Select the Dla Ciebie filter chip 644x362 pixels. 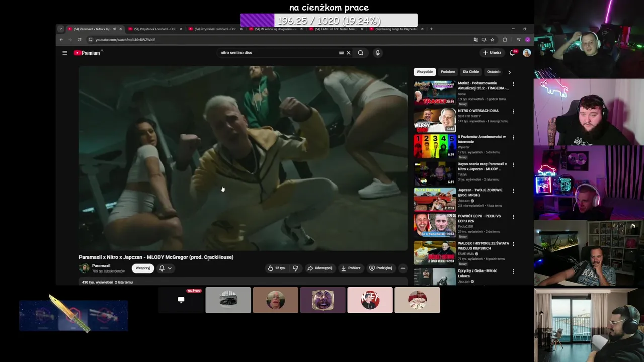tap(471, 72)
